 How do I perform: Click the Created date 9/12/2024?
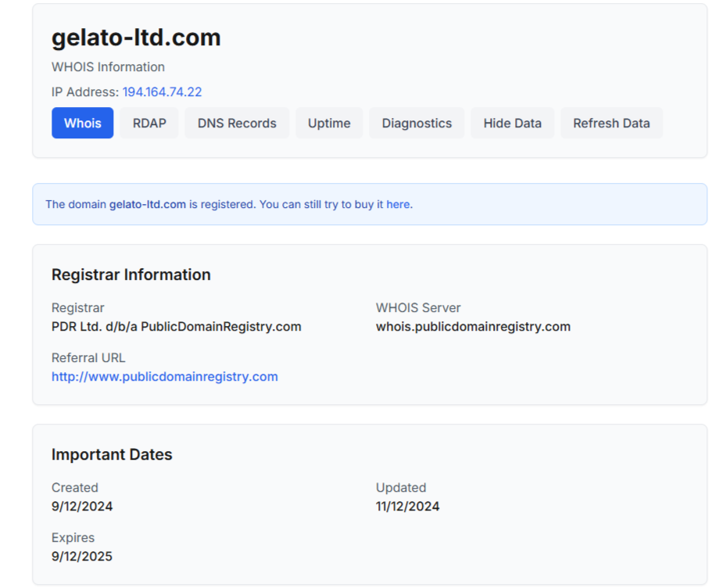tap(82, 507)
